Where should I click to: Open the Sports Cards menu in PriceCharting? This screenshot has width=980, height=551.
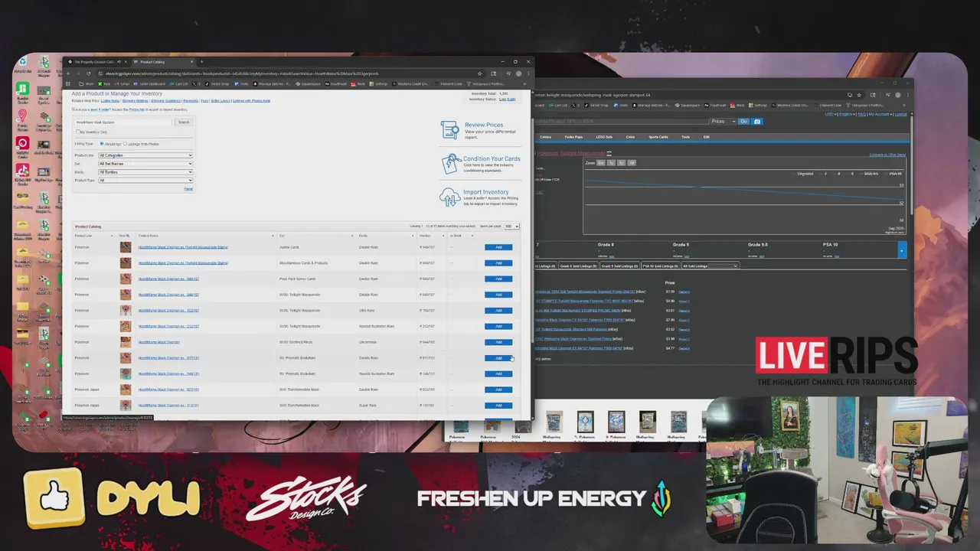[658, 137]
